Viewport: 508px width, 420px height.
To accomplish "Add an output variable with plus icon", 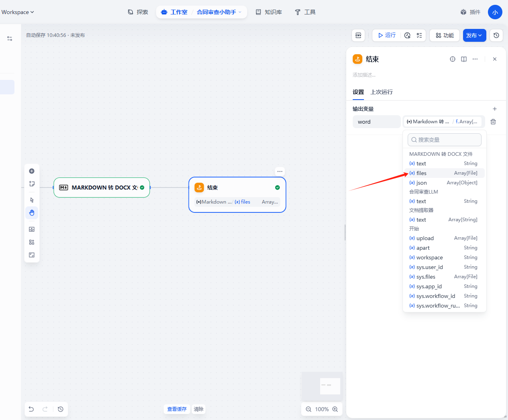I will coord(495,109).
